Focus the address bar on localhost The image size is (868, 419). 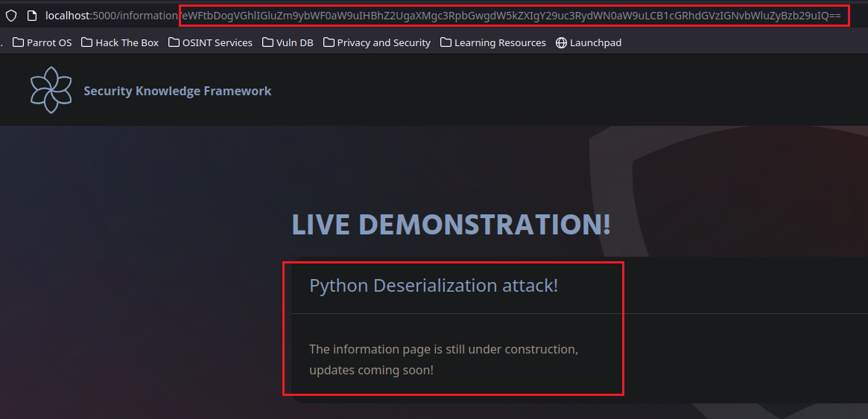coord(67,16)
